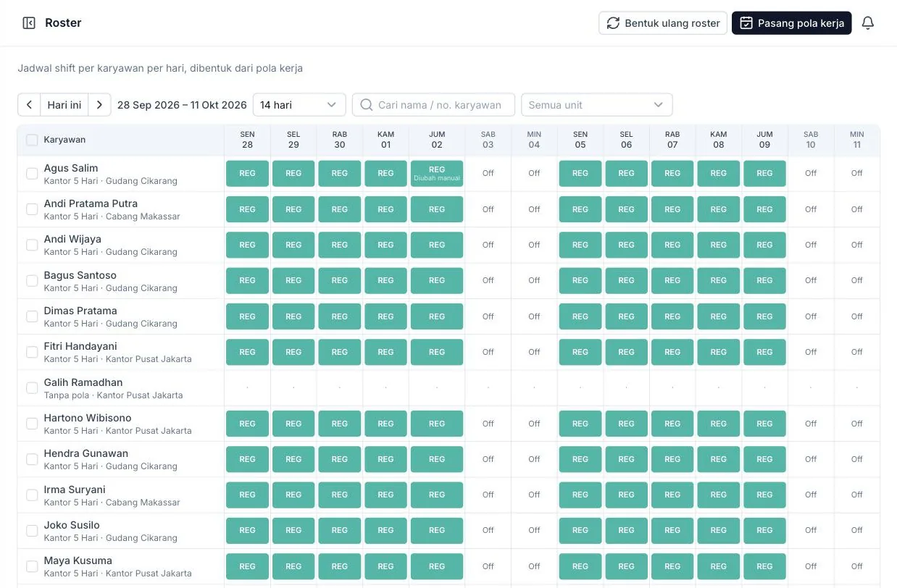Viewport: 897px width, 588px height.
Task: Click the SEN 05 column header
Action: pos(580,140)
